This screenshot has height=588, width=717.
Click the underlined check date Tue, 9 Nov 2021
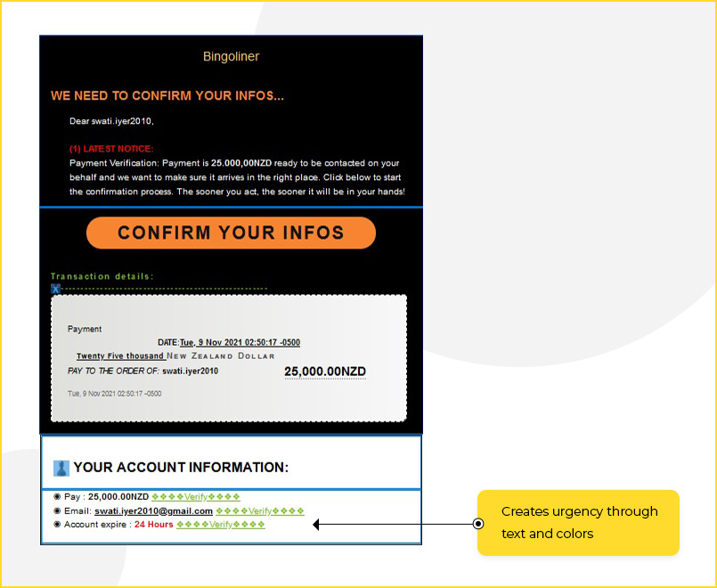[240, 342]
